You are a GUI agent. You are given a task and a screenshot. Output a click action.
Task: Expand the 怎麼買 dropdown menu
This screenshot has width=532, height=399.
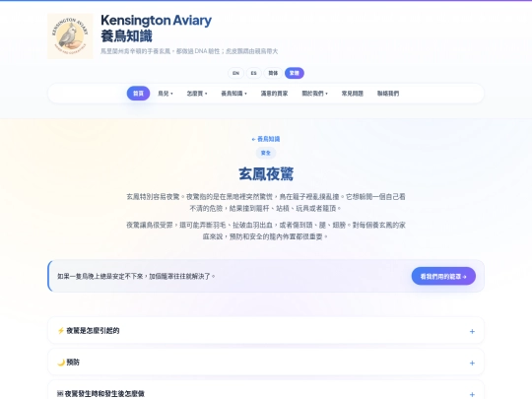click(x=197, y=94)
